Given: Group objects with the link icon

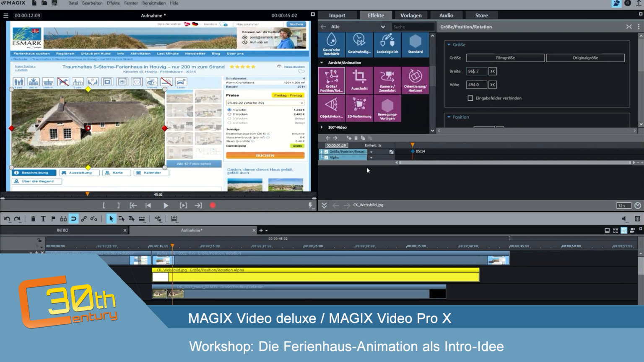Looking at the screenshot, I should click(x=84, y=219).
